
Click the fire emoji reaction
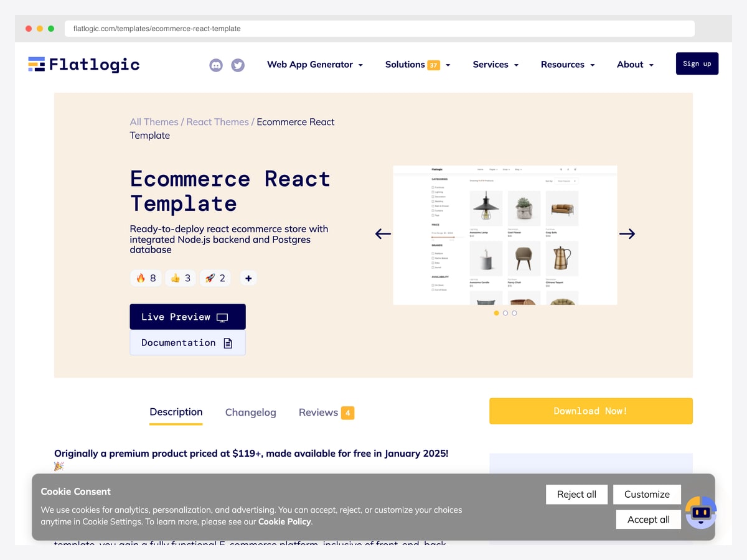point(146,278)
